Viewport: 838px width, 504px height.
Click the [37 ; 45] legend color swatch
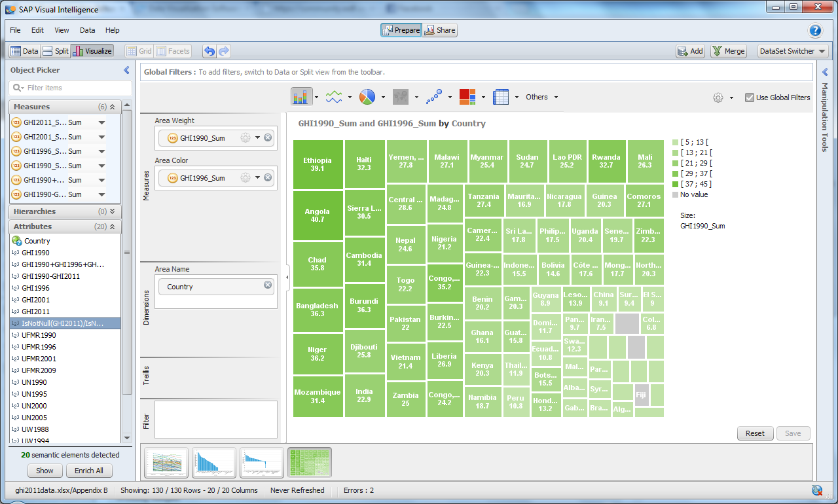676,184
